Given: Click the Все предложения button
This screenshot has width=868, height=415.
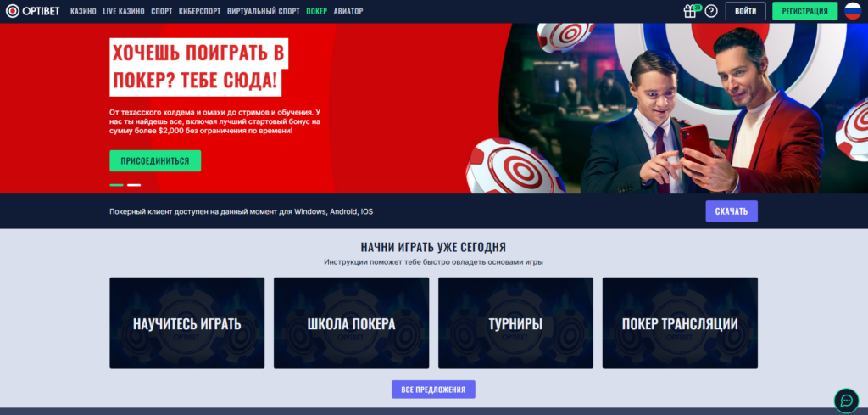Looking at the screenshot, I should tap(433, 390).
